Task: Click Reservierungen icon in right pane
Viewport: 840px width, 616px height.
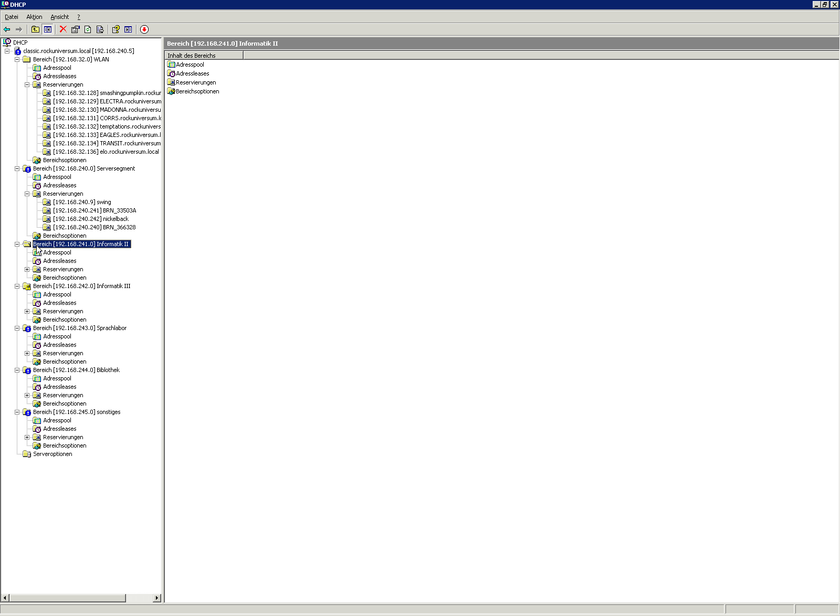Action: pos(171,82)
